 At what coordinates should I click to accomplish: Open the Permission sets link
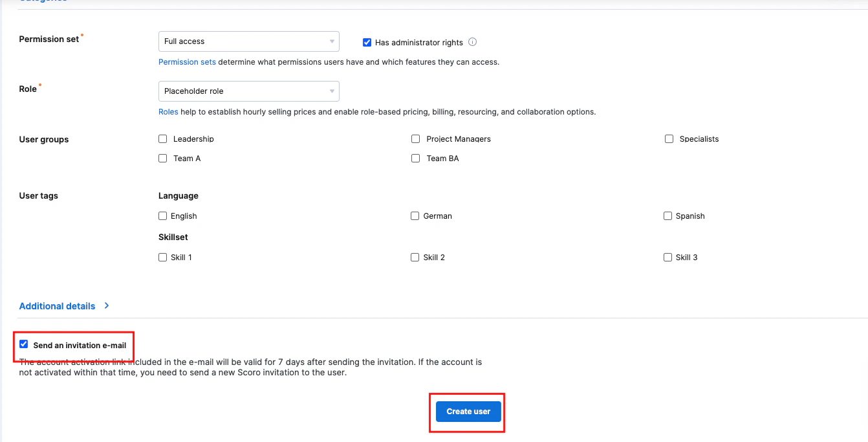click(x=187, y=61)
